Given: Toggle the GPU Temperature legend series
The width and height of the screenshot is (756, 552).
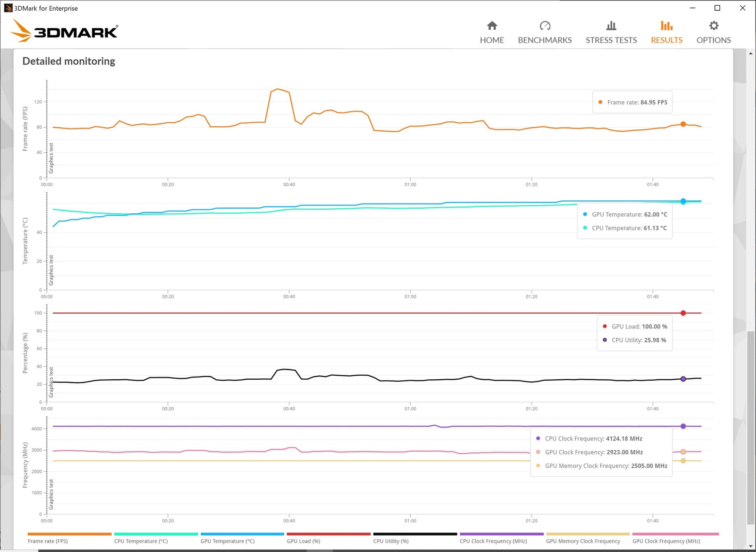Looking at the screenshot, I should pyautogui.click(x=227, y=541).
